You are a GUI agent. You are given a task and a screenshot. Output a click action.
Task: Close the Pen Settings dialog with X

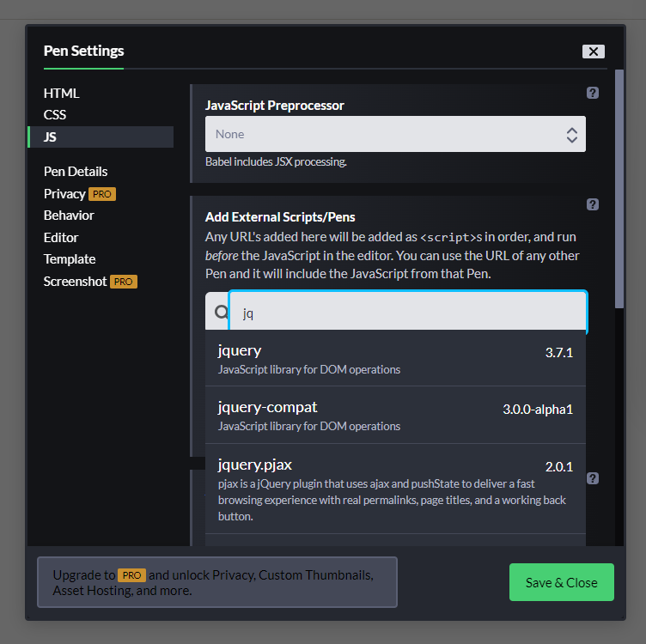coord(594,52)
